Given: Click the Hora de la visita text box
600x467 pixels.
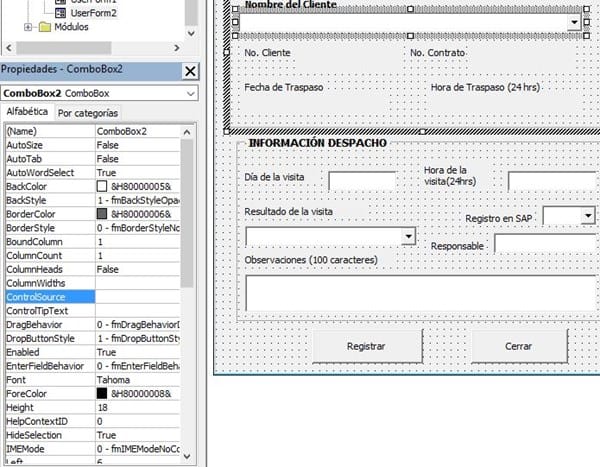Looking at the screenshot, I should tap(554, 181).
